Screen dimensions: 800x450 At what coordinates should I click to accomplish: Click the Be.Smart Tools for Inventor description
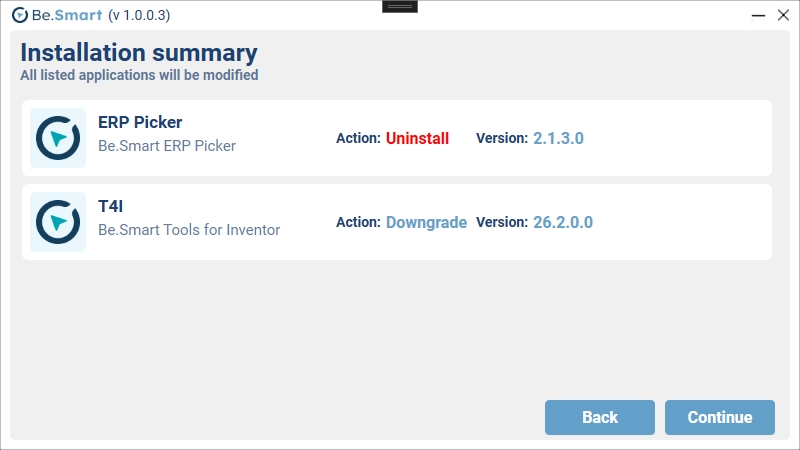point(189,230)
